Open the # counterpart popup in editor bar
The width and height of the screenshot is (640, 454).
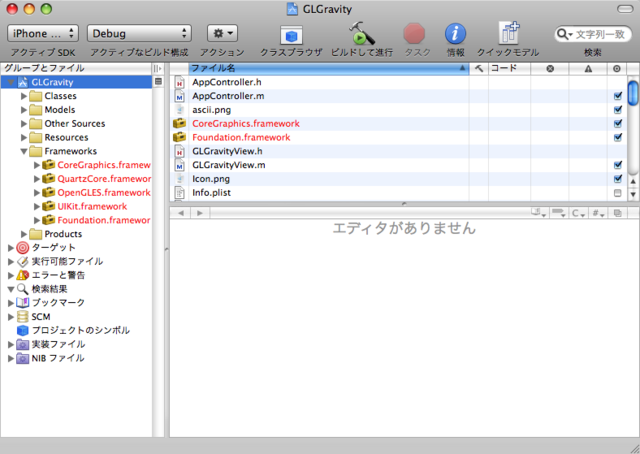(598, 213)
